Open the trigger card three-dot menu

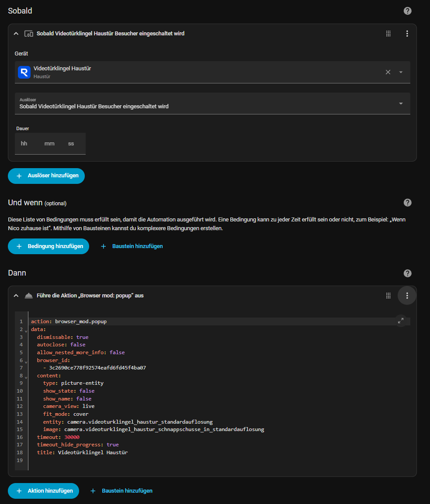407,34
